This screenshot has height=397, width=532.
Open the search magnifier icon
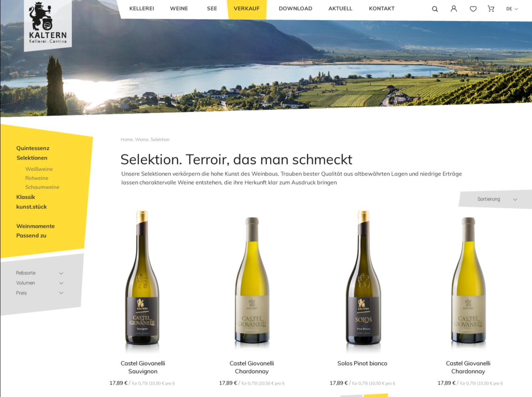[435, 9]
